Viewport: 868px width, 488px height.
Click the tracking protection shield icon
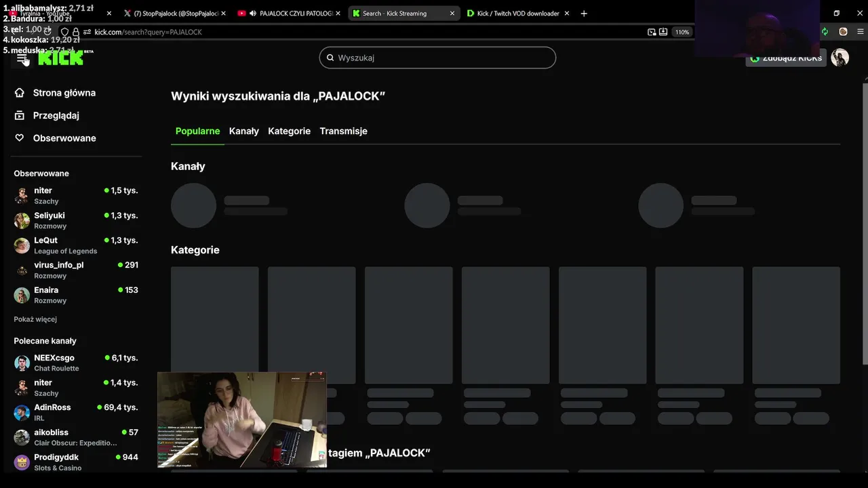coord(65,32)
